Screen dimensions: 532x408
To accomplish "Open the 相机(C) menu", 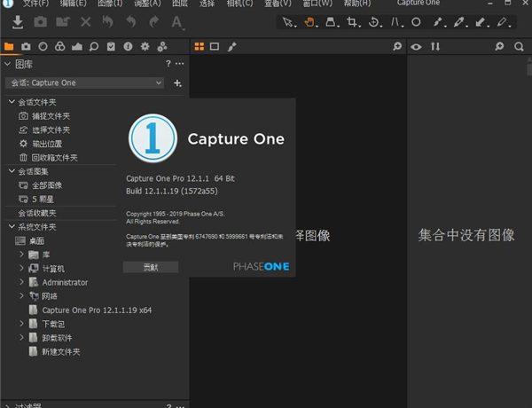I will 240,4.
